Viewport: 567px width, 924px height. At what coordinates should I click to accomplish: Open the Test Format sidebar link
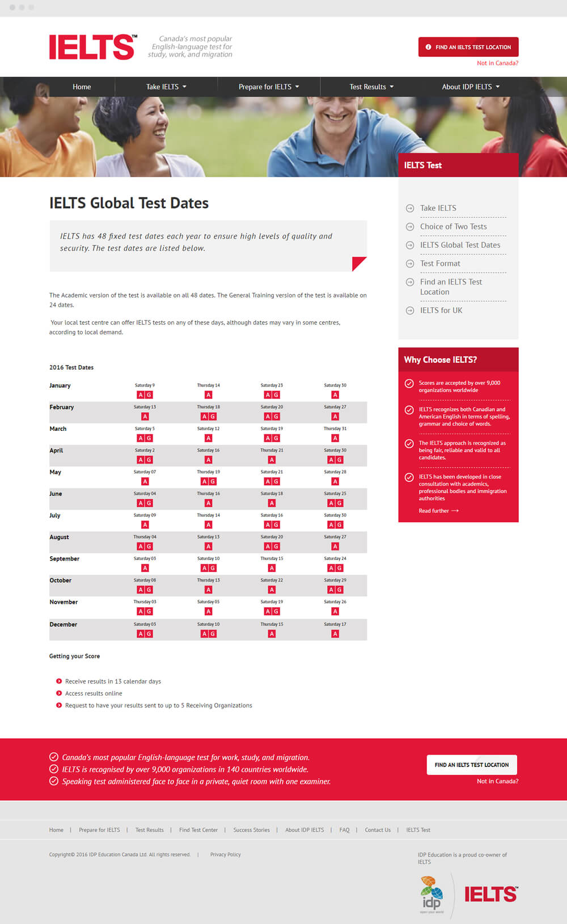click(440, 264)
